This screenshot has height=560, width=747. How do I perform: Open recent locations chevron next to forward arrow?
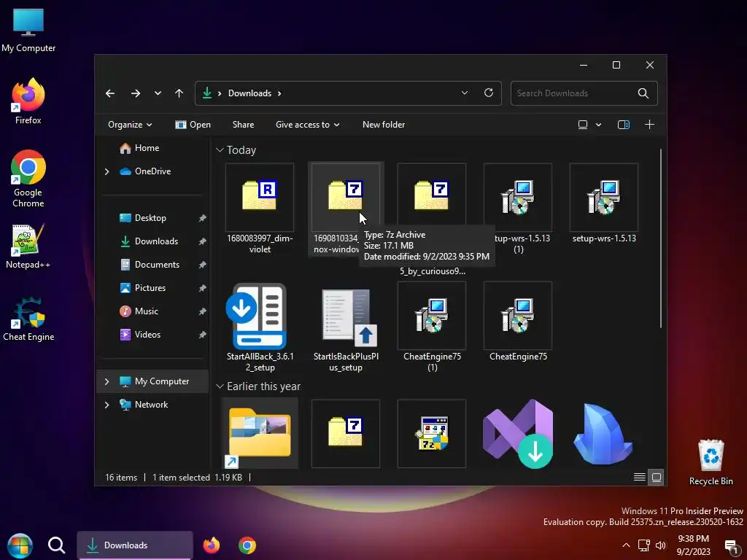[x=158, y=93]
